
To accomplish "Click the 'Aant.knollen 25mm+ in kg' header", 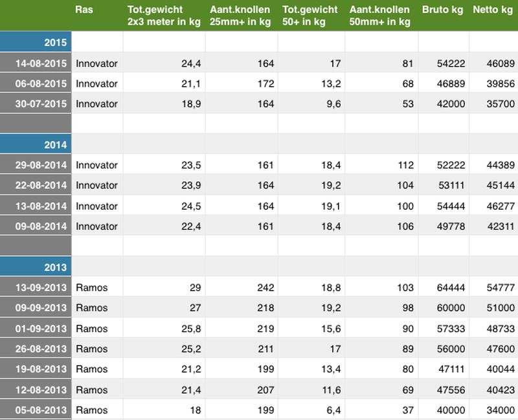I will click(x=240, y=16).
